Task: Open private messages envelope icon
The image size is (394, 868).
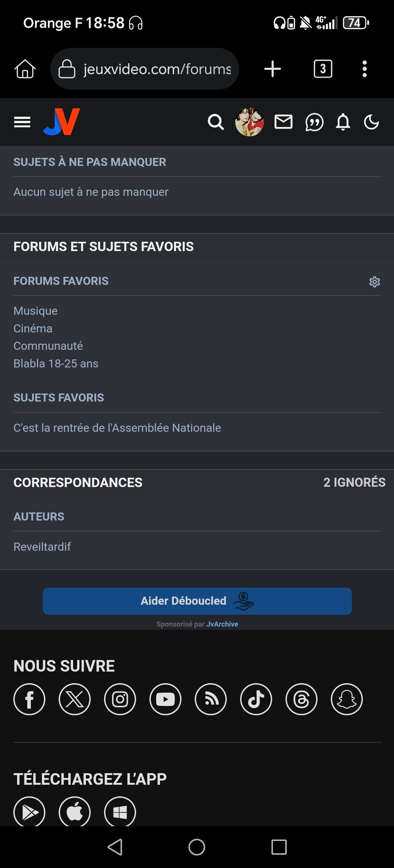Action: pyautogui.click(x=283, y=122)
